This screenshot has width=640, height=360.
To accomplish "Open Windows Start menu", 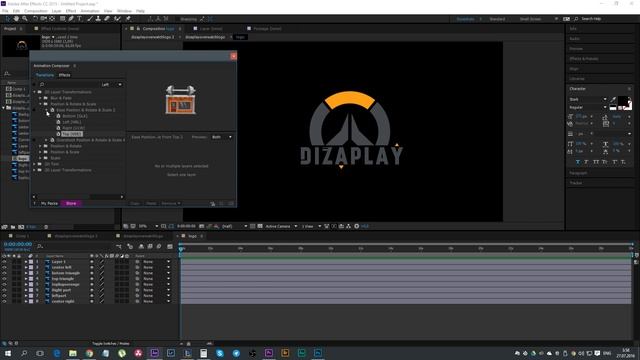I will (x=7, y=353).
